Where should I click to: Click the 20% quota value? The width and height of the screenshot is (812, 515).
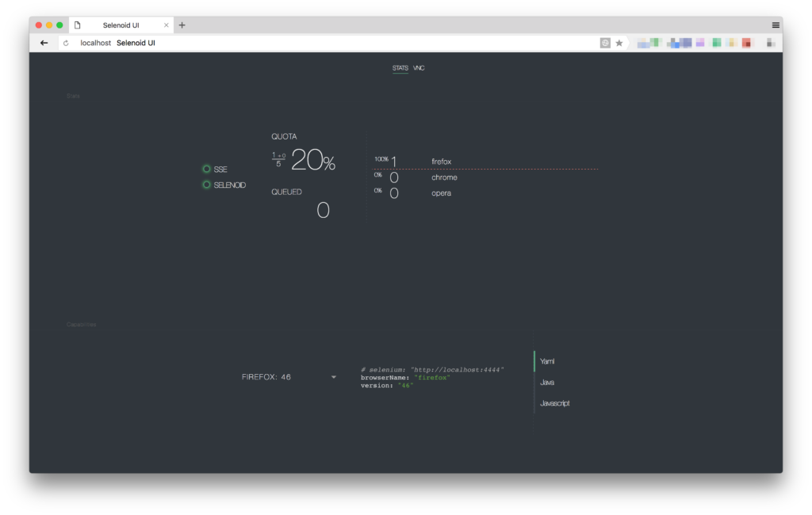click(312, 159)
